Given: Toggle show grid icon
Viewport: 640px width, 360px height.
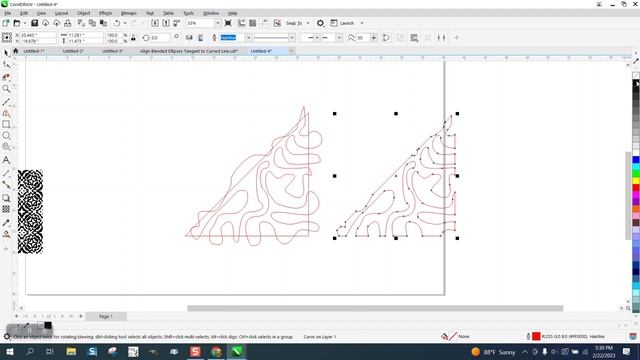Looking at the screenshot, I should pos(253,23).
